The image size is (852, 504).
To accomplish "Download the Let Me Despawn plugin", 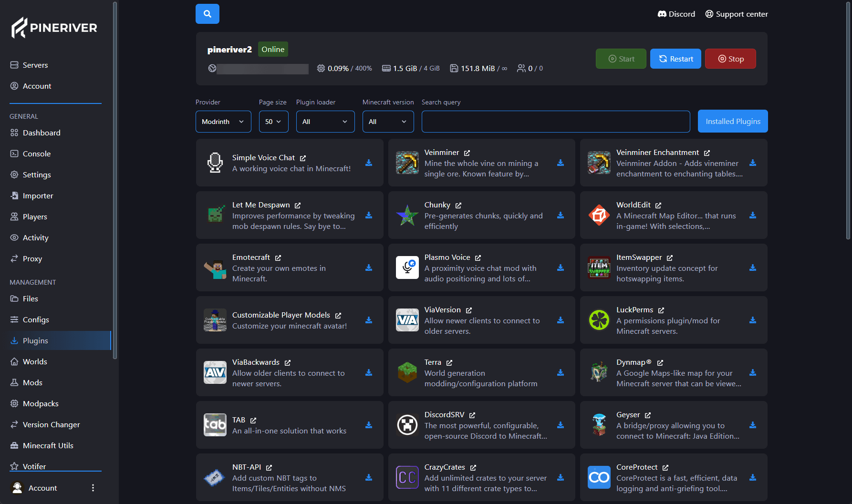I will [x=369, y=216].
